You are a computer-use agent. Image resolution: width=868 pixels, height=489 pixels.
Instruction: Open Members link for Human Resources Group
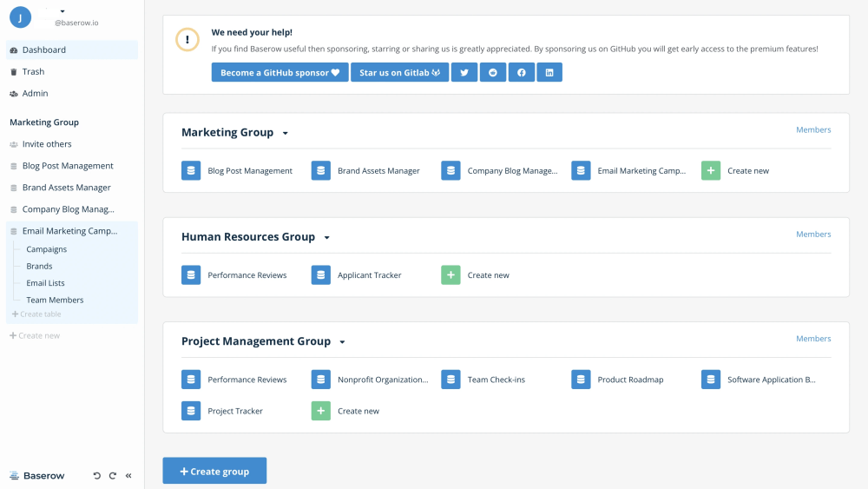[x=813, y=235]
